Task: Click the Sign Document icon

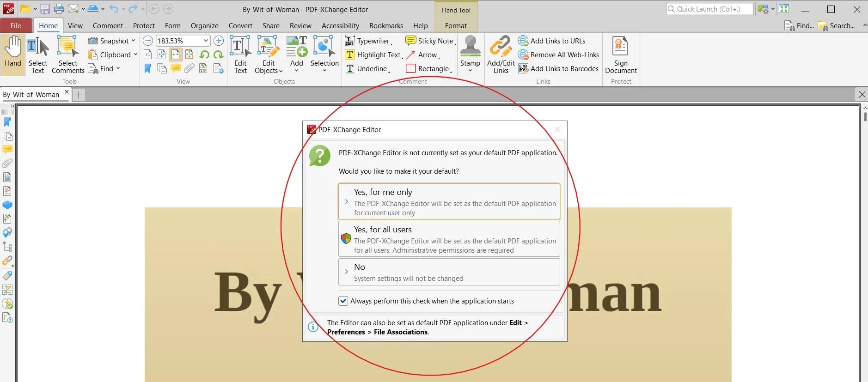Action: [x=620, y=47]
